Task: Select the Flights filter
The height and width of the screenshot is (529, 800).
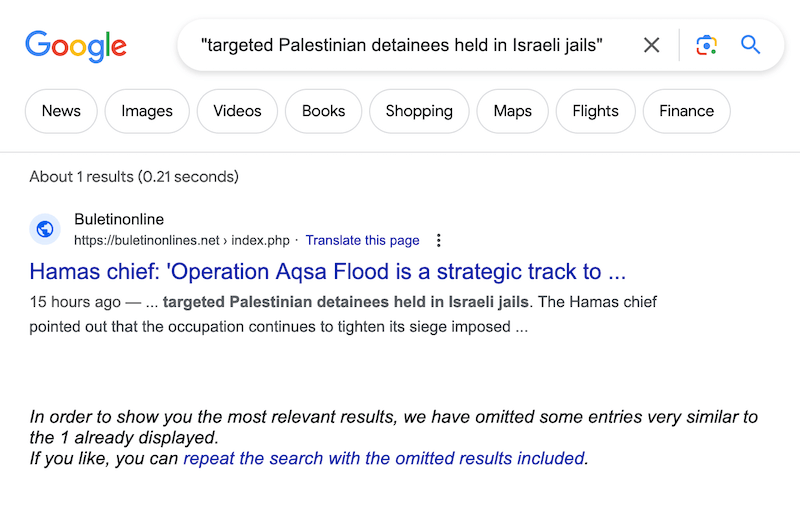Action: (595, 111)
